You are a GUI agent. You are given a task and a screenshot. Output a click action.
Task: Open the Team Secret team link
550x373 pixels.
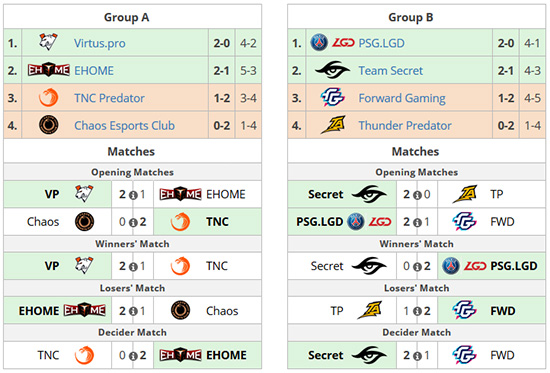click(390, 71)
